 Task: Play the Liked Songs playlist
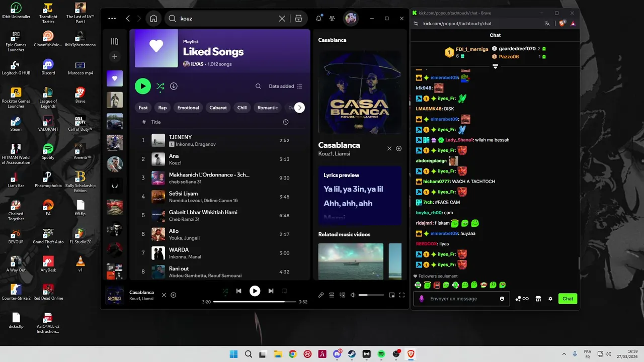pyautogui.click(x=143, y=86)
